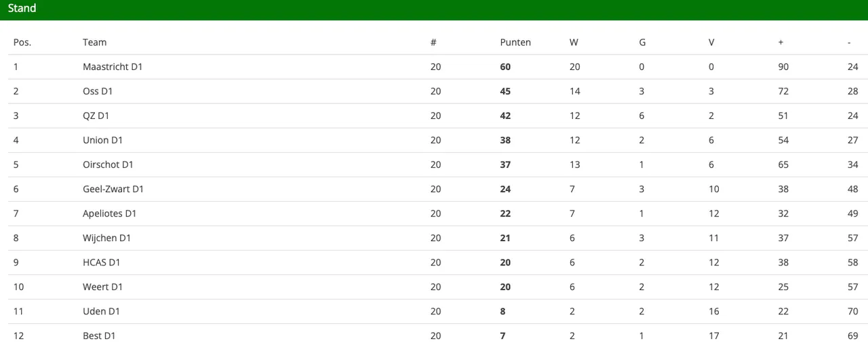Open Geel-Zwart D1 team entry
Viewport: 868px width, 347px height.
tap(113, 189)
